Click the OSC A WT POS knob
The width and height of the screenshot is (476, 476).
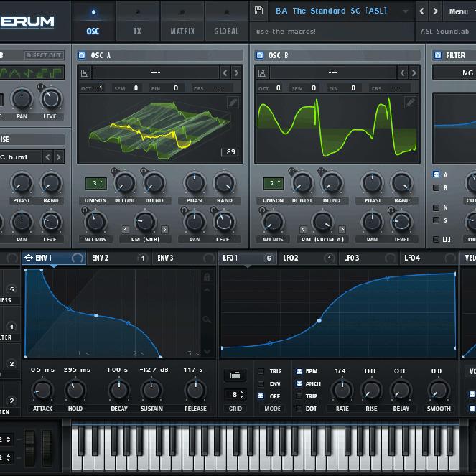[95, 221]
